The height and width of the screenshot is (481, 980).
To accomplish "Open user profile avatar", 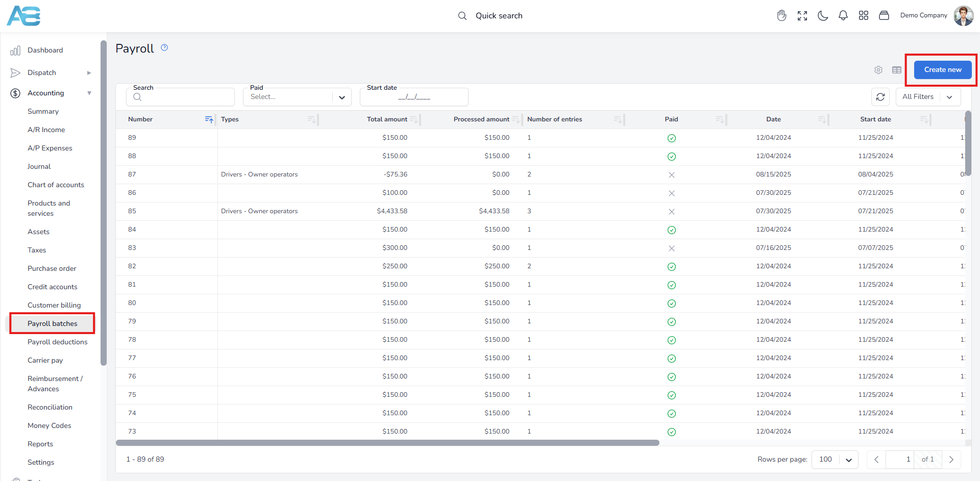I will point(963,16).
